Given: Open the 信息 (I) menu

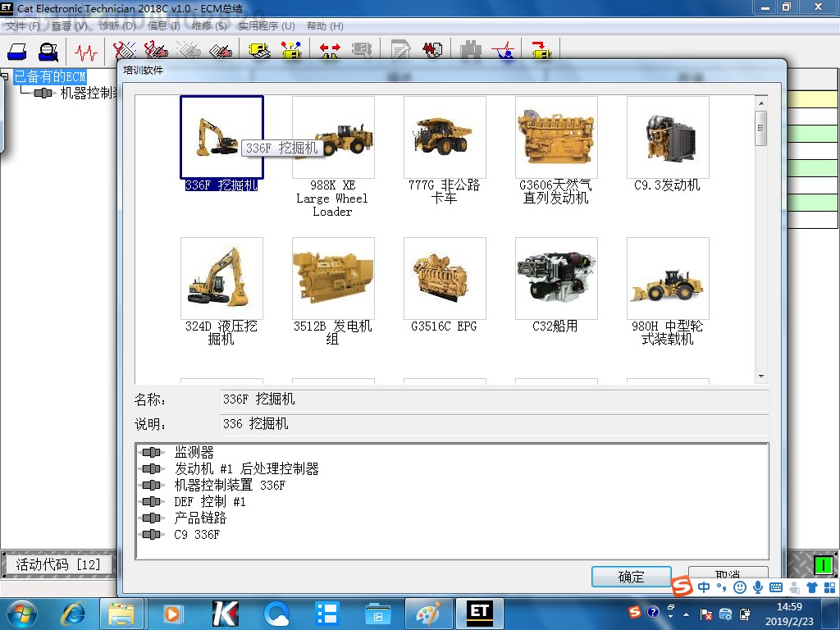Looking at the screenshot, I should (164, 25).
